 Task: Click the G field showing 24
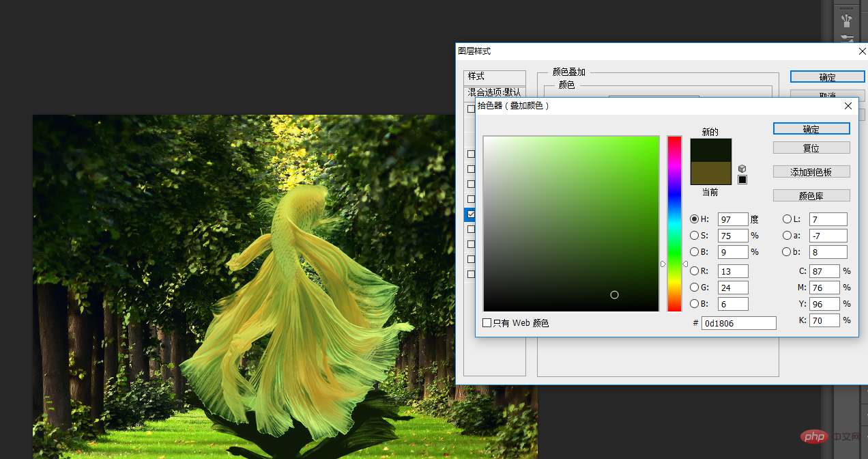coord(733,288)
